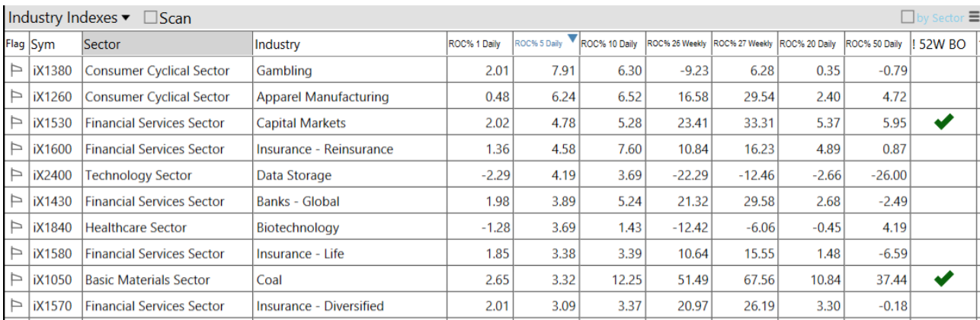Enable the Scan checkbox
Image resolution: width=980 pixels, height=320 pixels.
point(150,18)
